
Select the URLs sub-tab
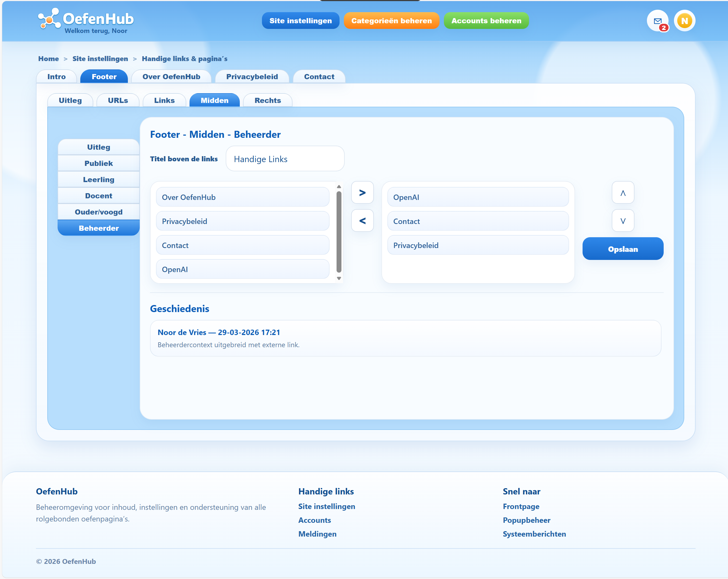click(x=118, y=100)
